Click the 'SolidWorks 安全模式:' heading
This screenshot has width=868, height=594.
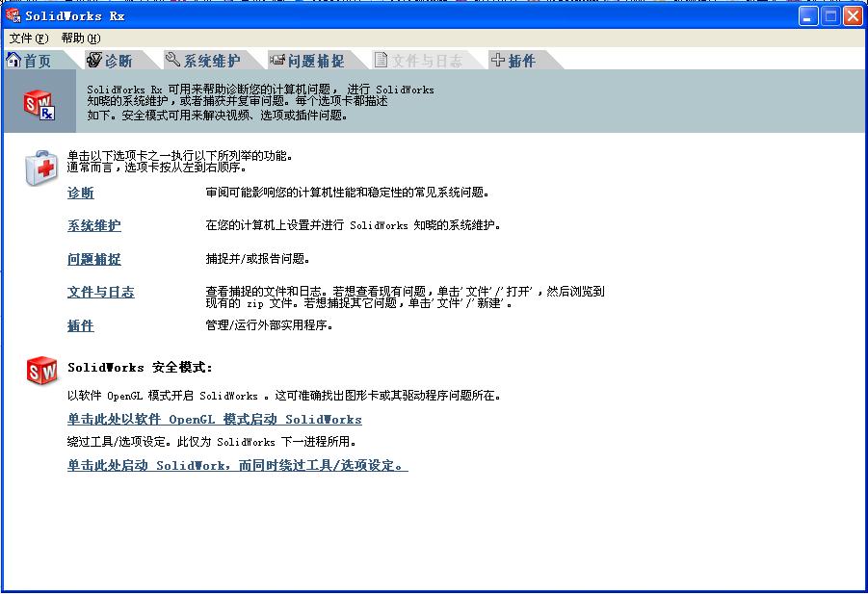coord(140,367)
